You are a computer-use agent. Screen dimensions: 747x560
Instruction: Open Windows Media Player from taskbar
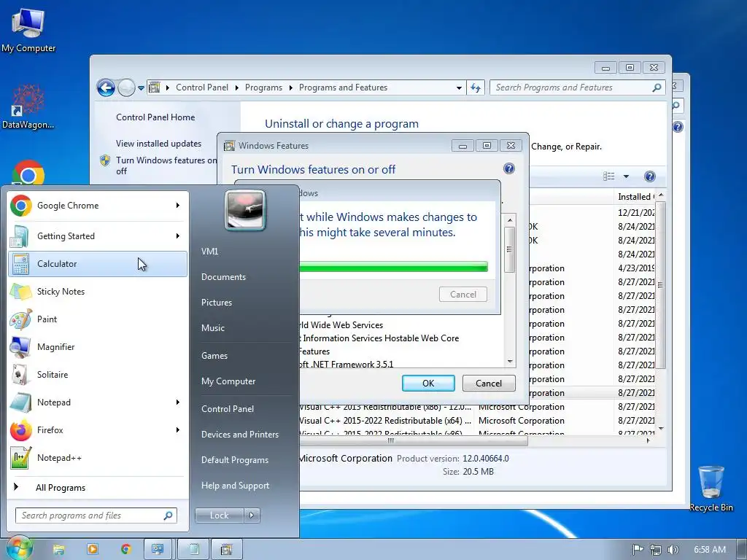tap(93, 550)
